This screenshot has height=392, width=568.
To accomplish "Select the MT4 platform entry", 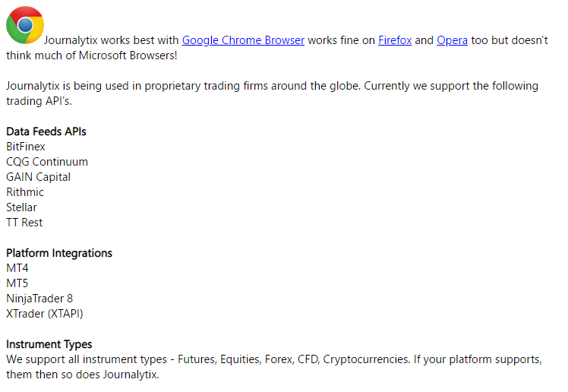I will point(17,268).
